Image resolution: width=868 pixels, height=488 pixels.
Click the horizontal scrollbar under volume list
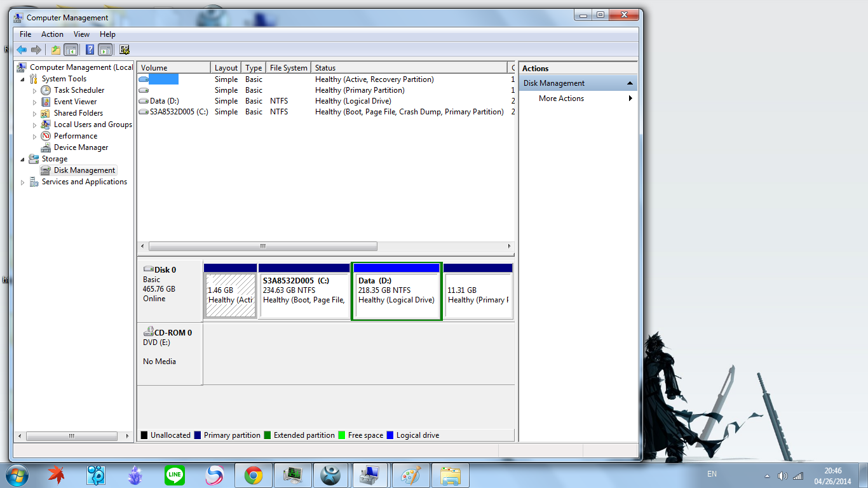[x=262, y=247]
